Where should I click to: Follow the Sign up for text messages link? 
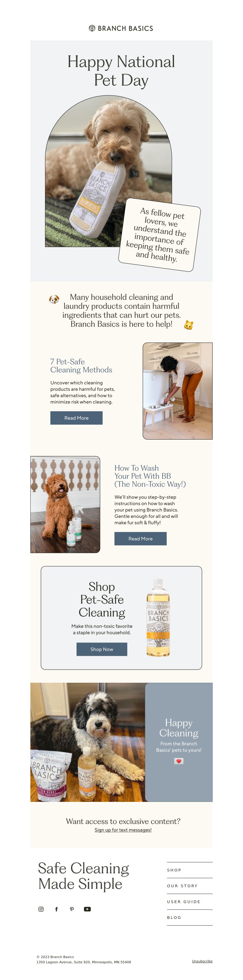pyautogui.click(x=123, y=830)
